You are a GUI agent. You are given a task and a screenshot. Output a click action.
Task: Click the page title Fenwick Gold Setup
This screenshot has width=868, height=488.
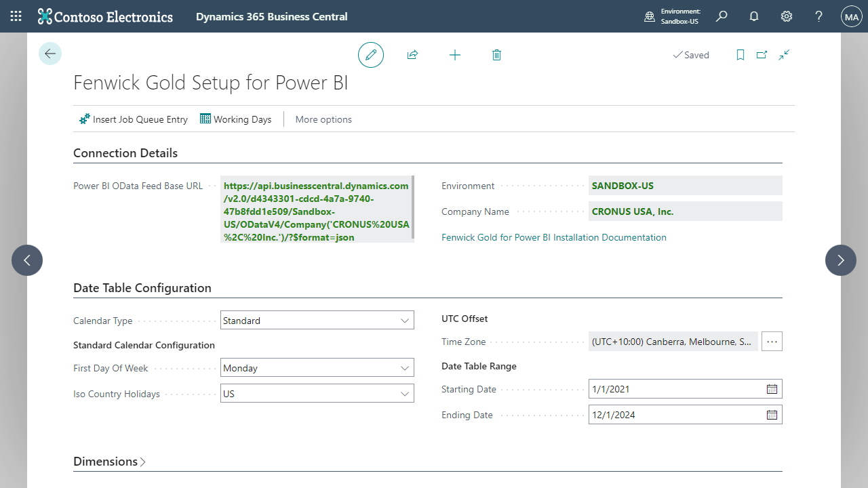pos(211,83)
